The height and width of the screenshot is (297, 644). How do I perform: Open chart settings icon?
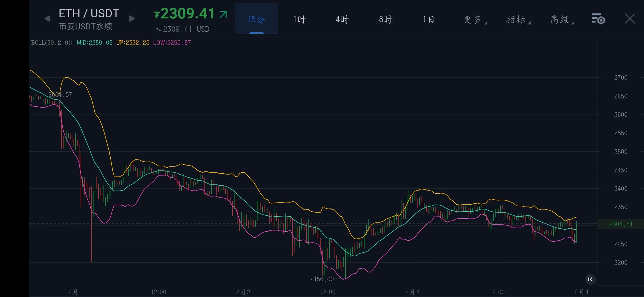pos(598,19)
